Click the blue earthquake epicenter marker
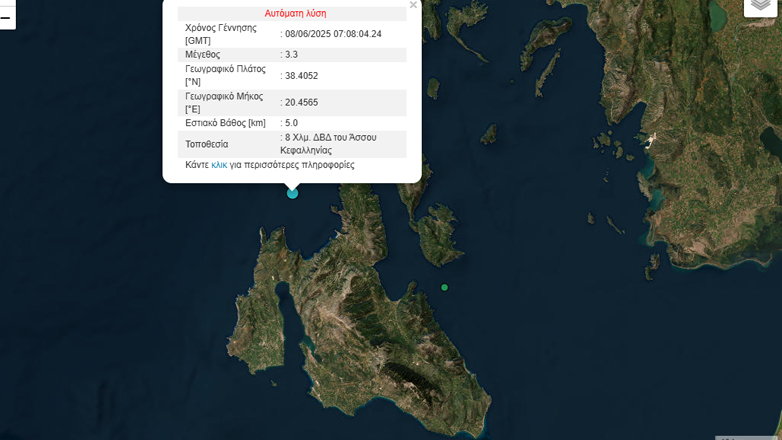782x440 pixels. (293, 193)
